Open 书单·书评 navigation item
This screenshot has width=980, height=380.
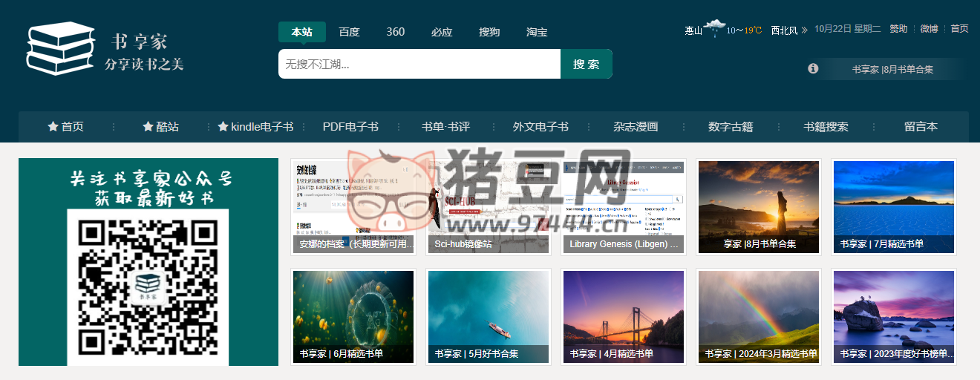(445, 127)
